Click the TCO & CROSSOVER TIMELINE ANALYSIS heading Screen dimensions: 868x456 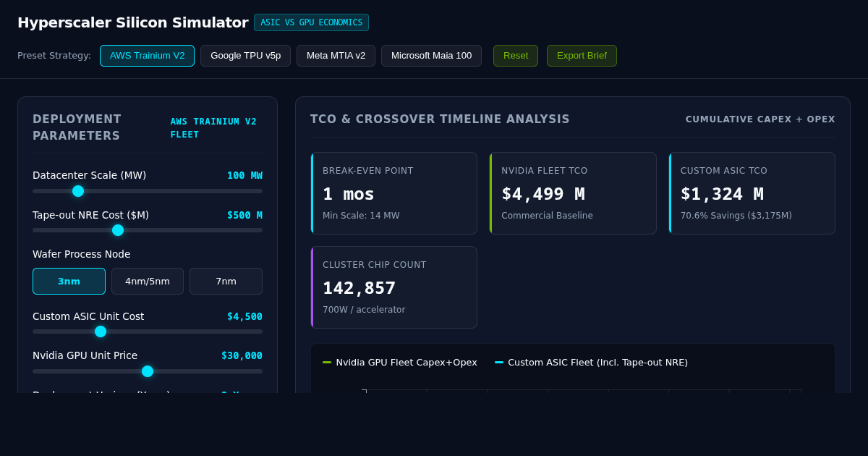tap(440, 119)
